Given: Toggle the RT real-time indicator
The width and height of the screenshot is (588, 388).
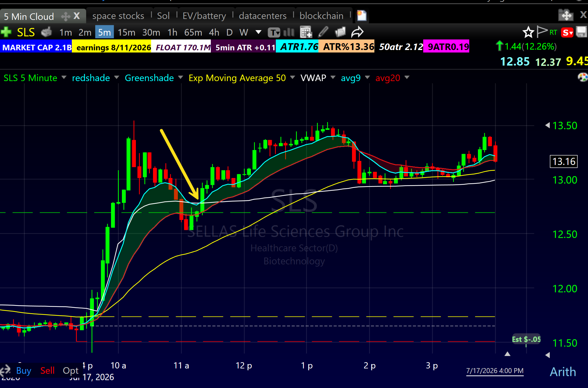Looking at the screenshot, I should [x=553, y=32].
